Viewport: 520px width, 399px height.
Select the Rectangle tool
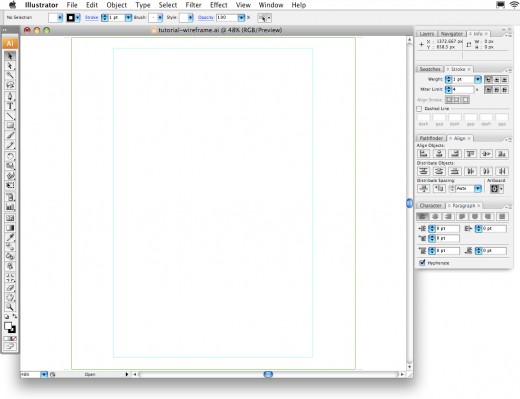pyautogui.click(x=10, y=126)
